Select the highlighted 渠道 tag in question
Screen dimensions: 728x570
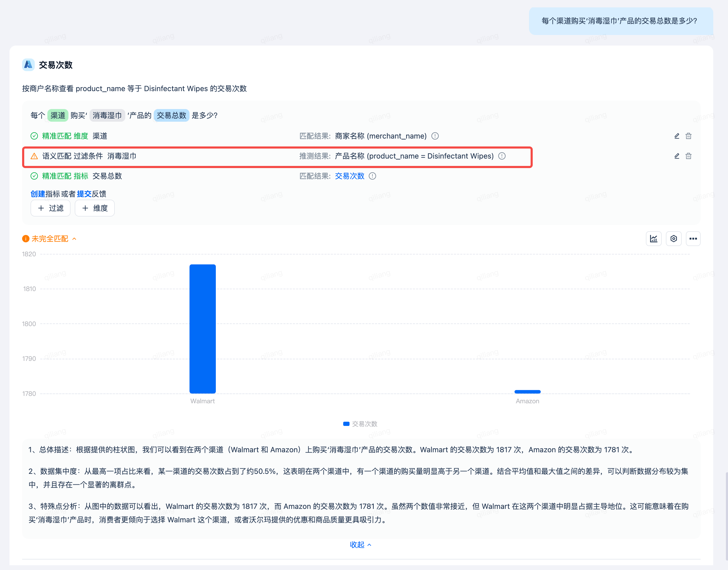click(x=58, y=115)
